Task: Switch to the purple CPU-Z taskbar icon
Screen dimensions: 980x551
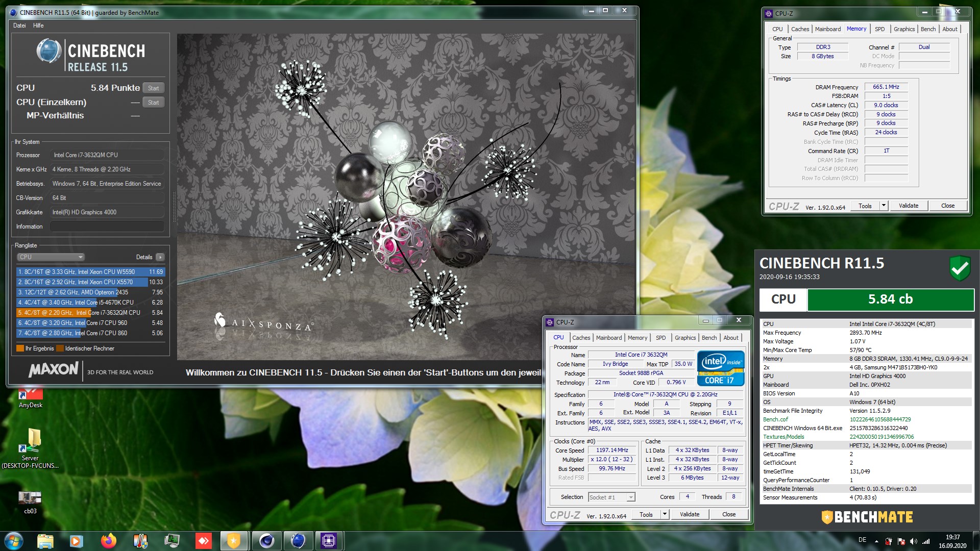Action: coord(329,540)
